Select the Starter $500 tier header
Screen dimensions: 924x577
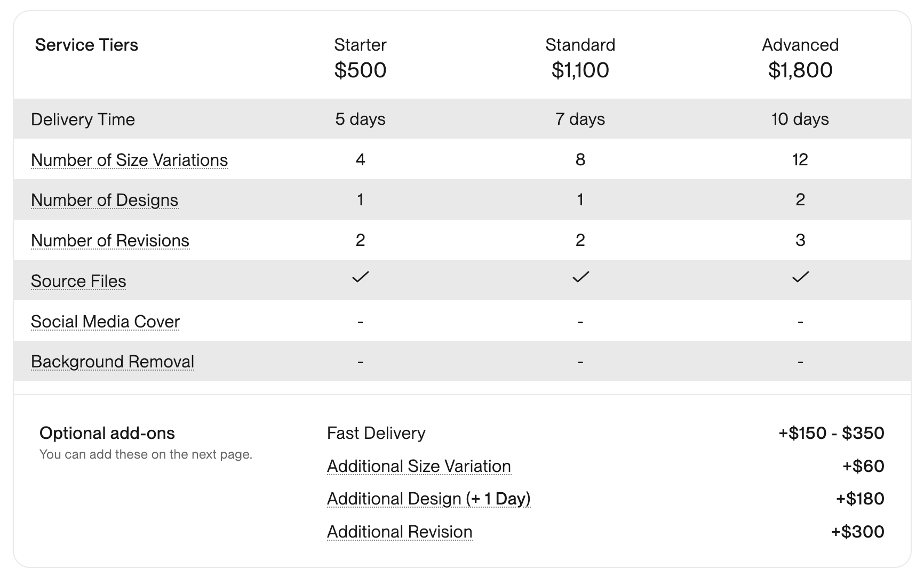pos(360,58)
